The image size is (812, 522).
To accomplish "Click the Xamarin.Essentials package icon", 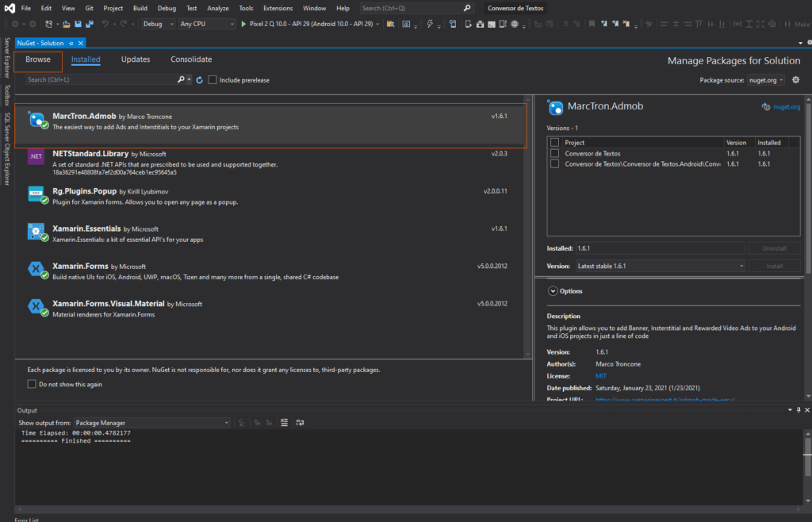I will pos(37,232).
